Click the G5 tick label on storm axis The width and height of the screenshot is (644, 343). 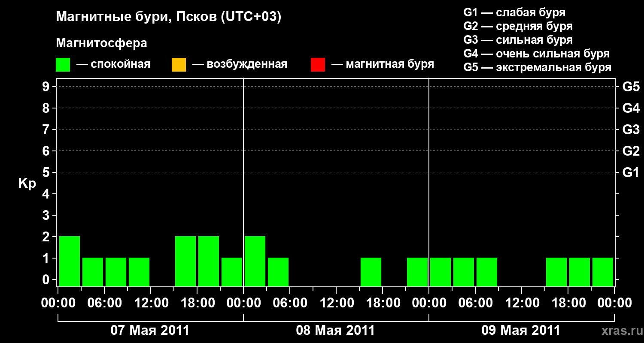point(631,87)
